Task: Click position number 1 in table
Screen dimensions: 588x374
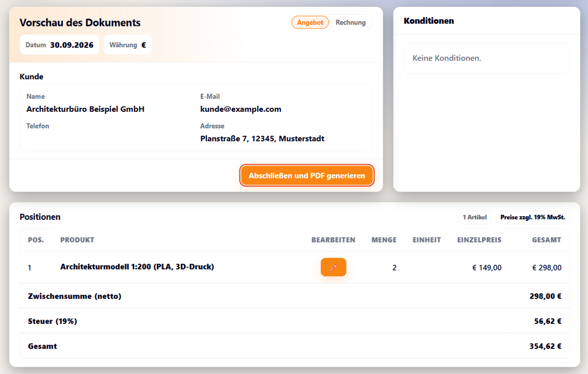Action: [x=30, y=268]
